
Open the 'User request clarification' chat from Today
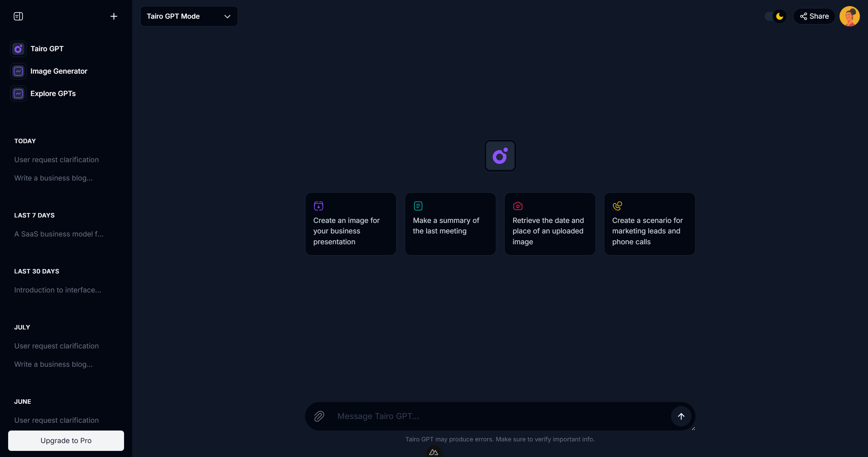tap(56, 159)
